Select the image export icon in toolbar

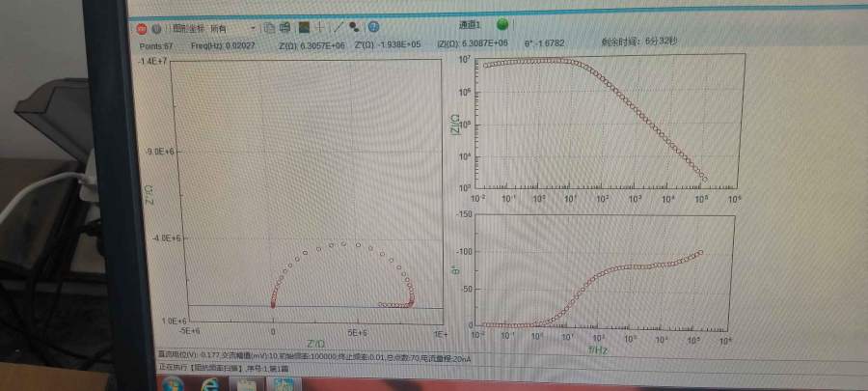304,28
